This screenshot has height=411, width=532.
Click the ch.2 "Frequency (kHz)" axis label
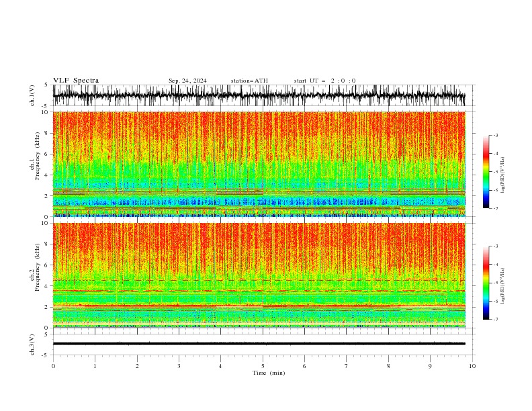click(38, 267)
